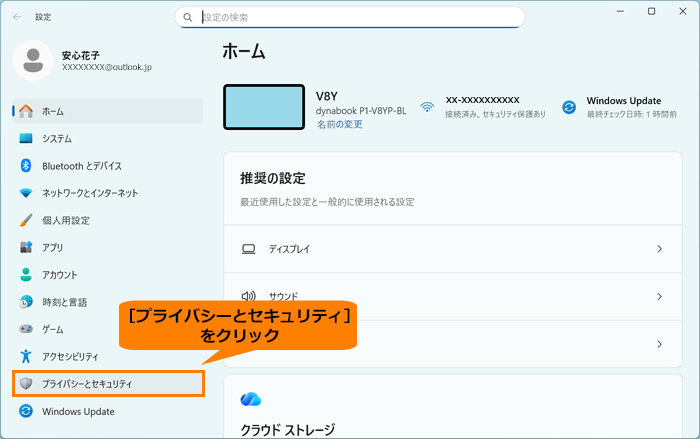The image size is (700, 439).
Task: Click the OneDrive cloud icon
Action: pos(250,399)
